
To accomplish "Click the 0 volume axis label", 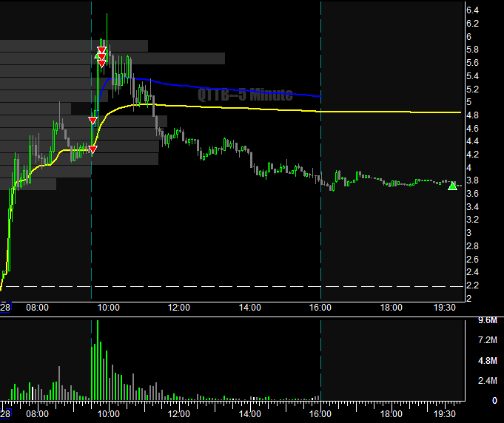I will coord(494,401).
